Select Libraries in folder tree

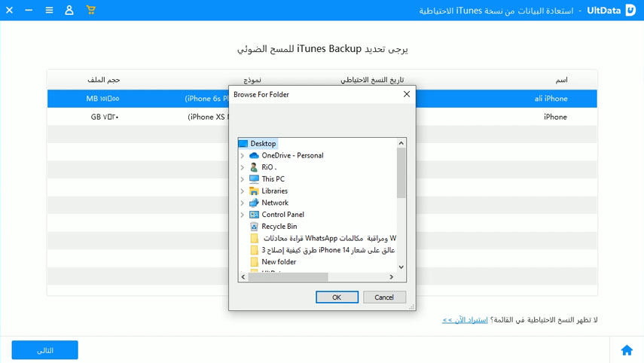(x=274, y=191)
